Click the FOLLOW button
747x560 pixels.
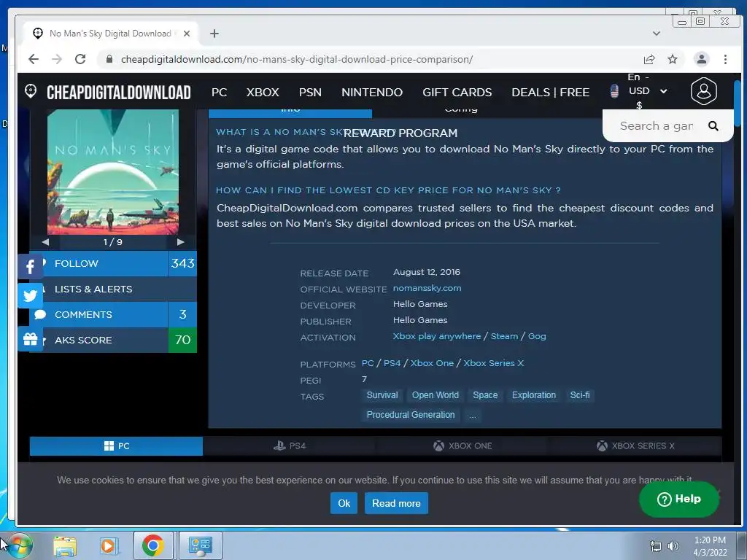113,263
